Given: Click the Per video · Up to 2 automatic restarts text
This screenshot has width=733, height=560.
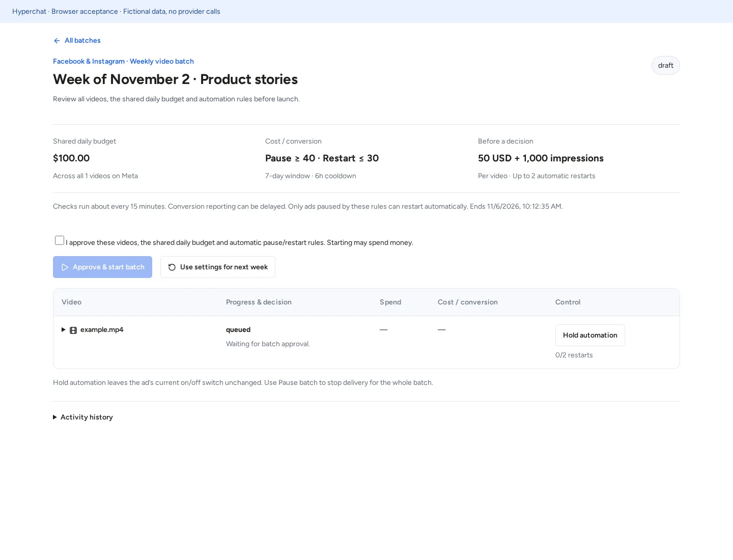Looking at the screenshot, I should coord(537,176).
